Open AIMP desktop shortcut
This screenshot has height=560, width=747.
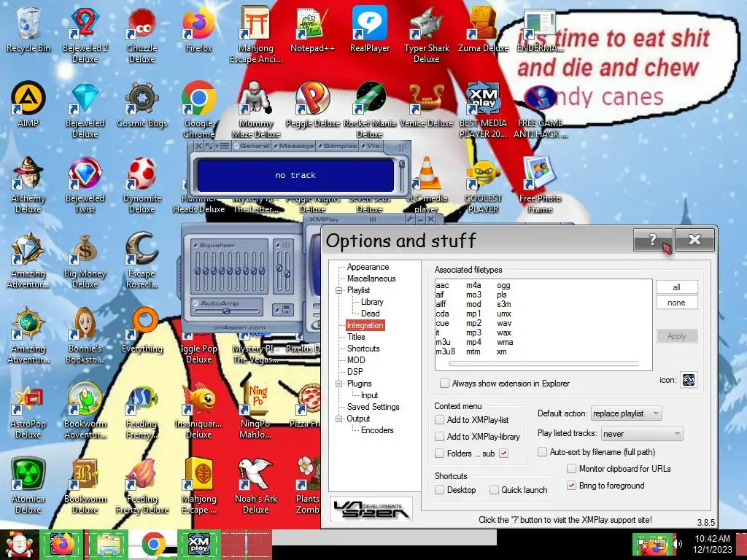(28, 105)
